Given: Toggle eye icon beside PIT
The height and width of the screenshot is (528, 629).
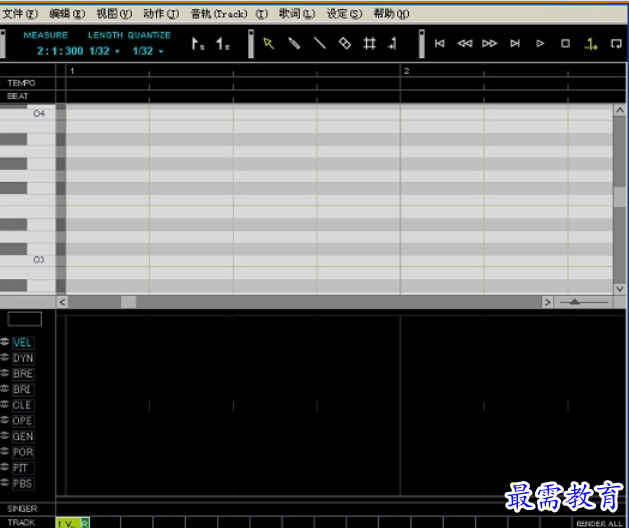Looking at the screenshot, I should click(x=5, y=467).
